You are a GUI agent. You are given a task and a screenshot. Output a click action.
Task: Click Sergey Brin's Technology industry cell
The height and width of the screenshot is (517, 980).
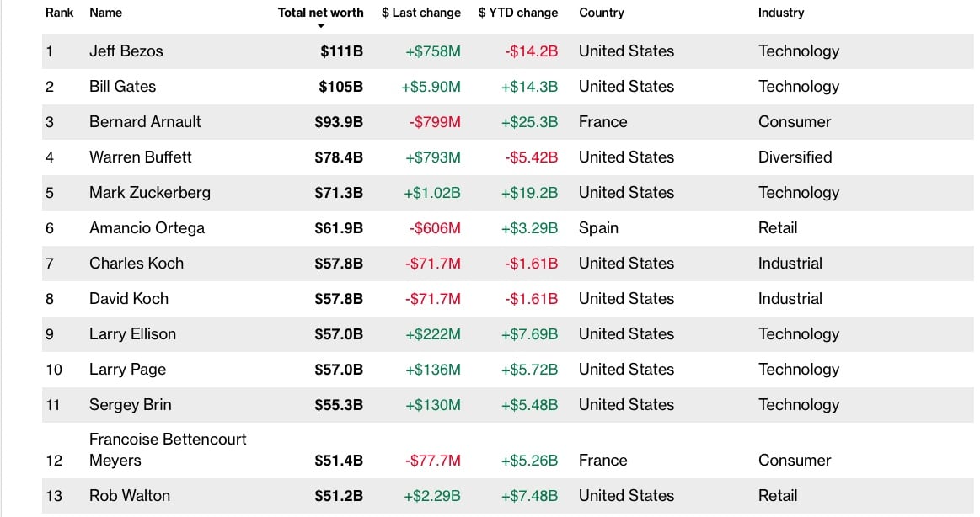(798, 405)
